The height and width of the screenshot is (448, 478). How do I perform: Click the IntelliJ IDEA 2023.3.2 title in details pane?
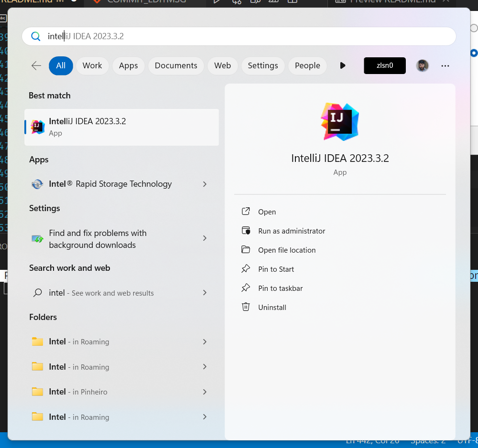[340, 159]
